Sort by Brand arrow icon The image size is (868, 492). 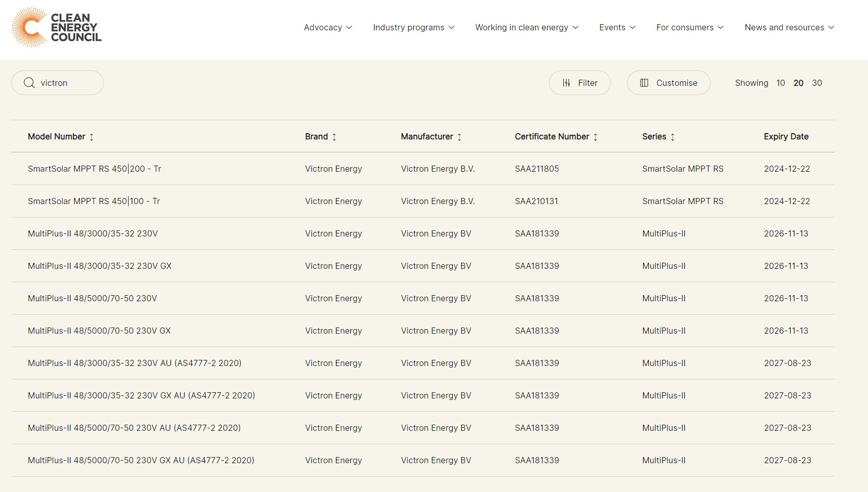point(334,137)
